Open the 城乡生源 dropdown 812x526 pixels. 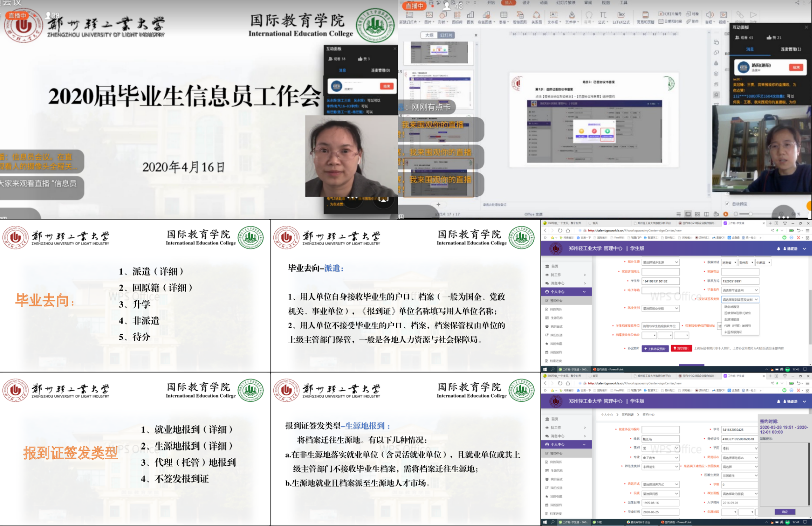[660, 262]
